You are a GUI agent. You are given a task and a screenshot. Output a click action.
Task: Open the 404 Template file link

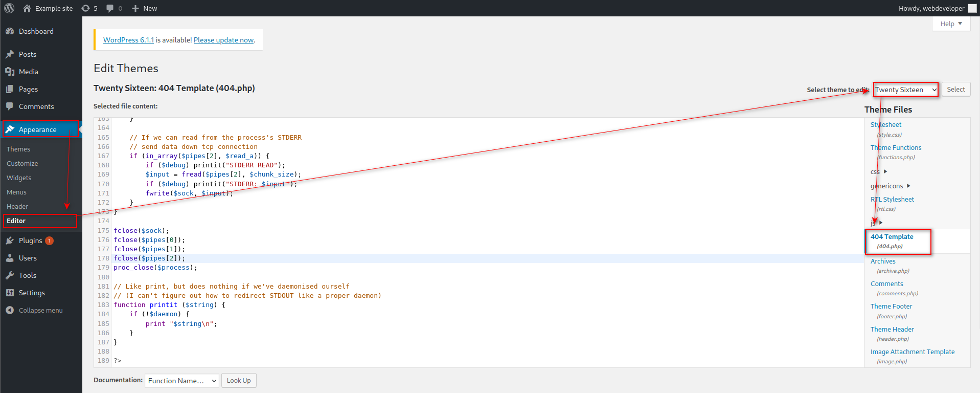point(892,236)
